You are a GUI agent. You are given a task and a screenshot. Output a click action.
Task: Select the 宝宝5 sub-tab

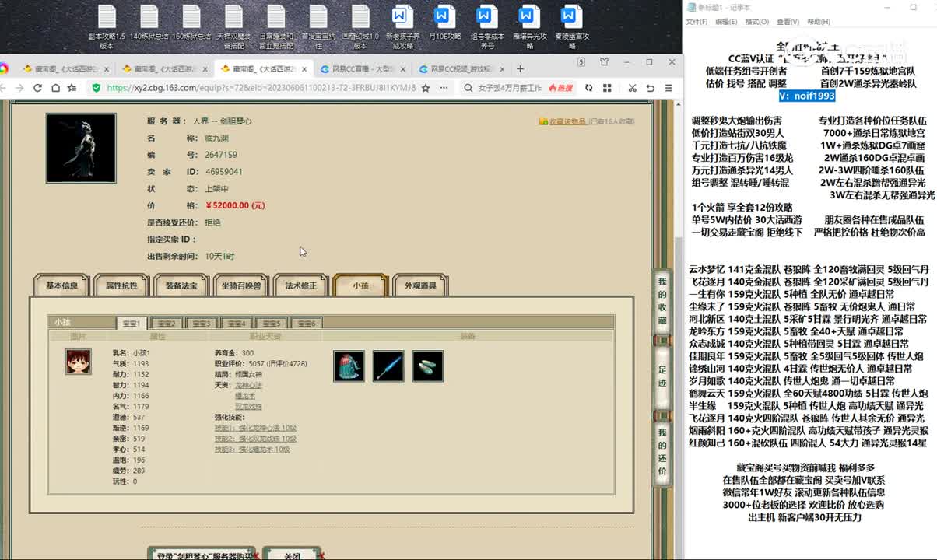[272, 323]
